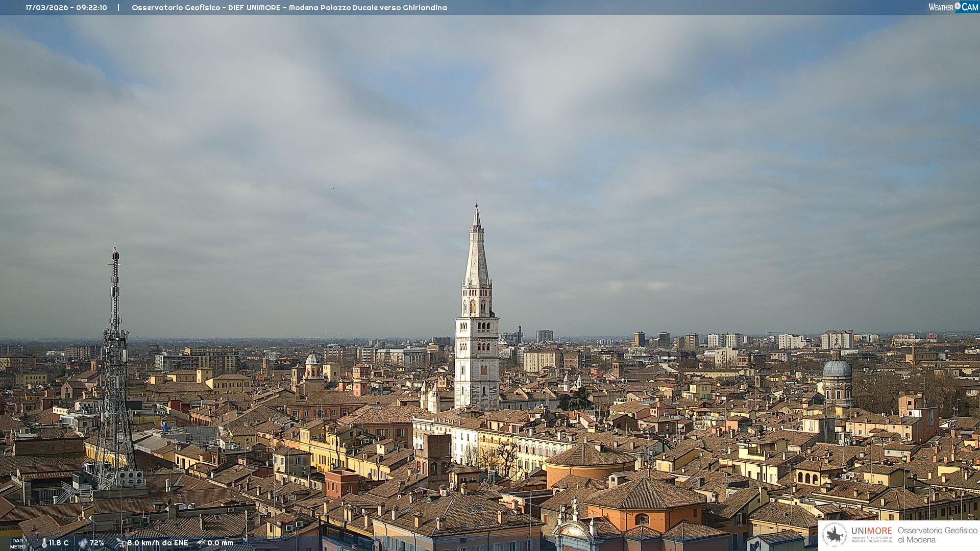
Task: Click the Osservatorio Geofisico DIEF UNIMORE title text
Action: click(289, 8)
